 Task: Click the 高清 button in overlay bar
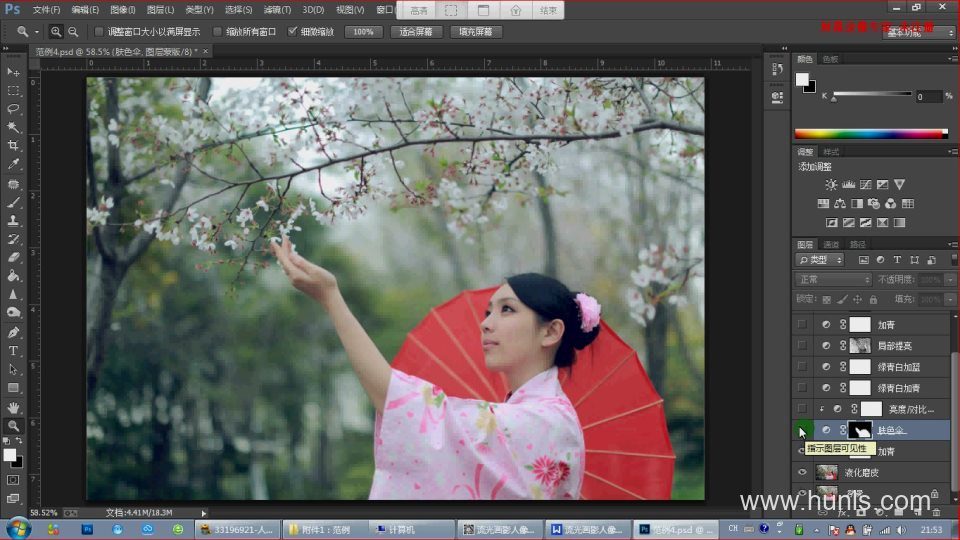(x=419, y=10)
